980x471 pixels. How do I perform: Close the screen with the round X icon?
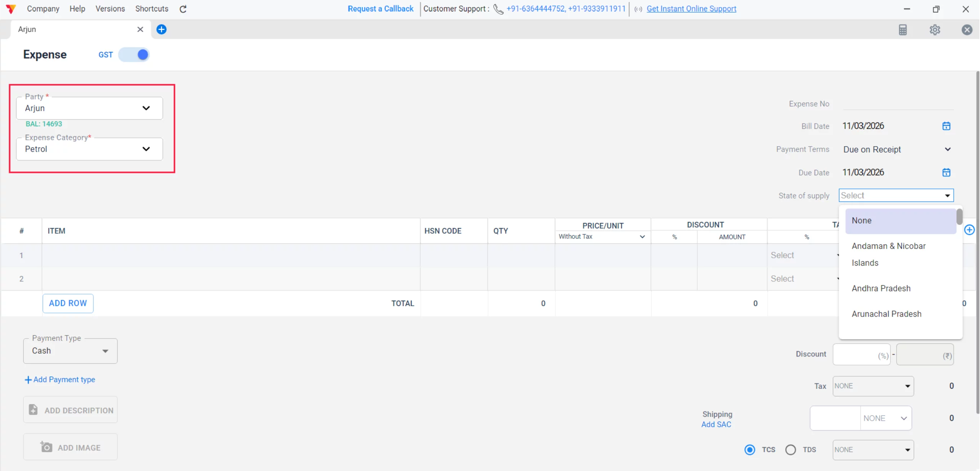967,30
